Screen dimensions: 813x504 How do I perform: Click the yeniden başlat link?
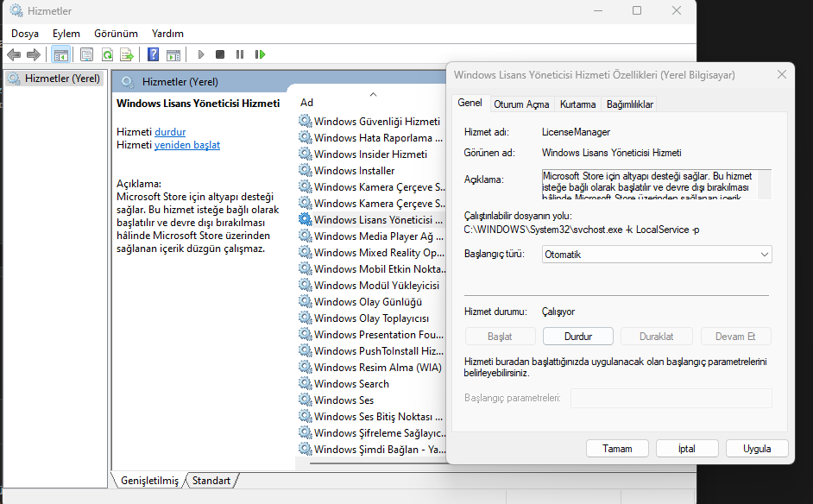pos(187,145)
